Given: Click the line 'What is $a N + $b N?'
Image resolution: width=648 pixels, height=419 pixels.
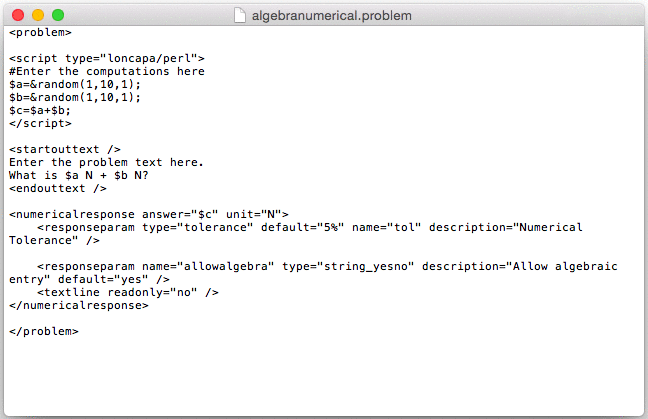Looking at the screenshot, I should 79,176.
